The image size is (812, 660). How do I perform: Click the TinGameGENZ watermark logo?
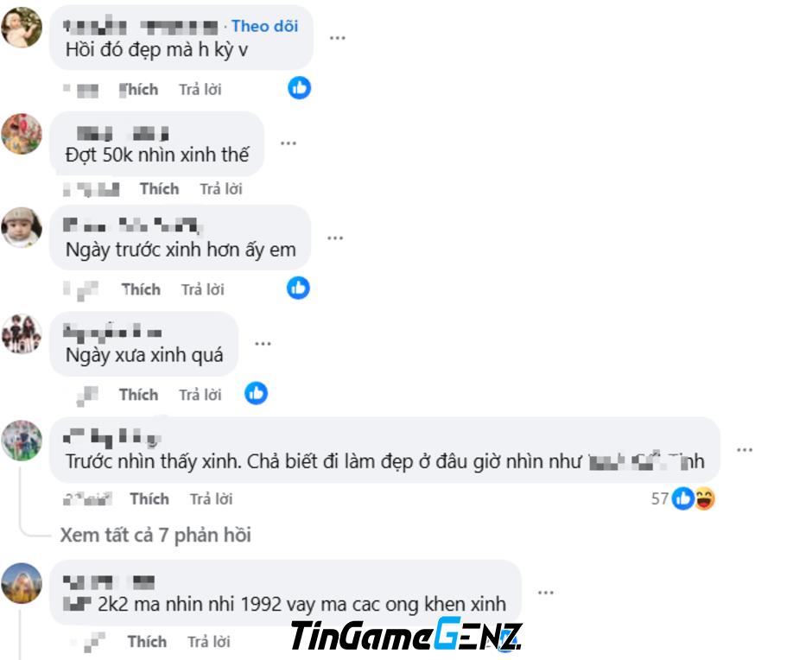(x=406, y=634)
